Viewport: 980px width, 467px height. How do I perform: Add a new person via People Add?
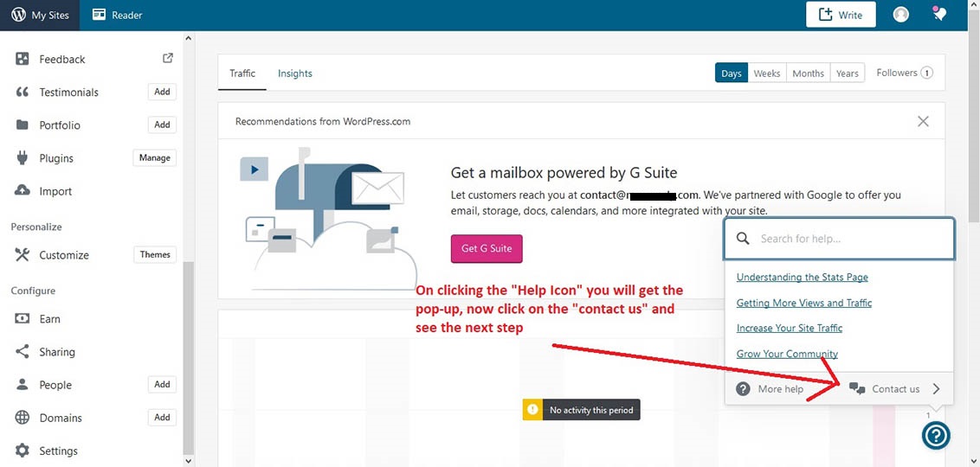click(162, 385)
